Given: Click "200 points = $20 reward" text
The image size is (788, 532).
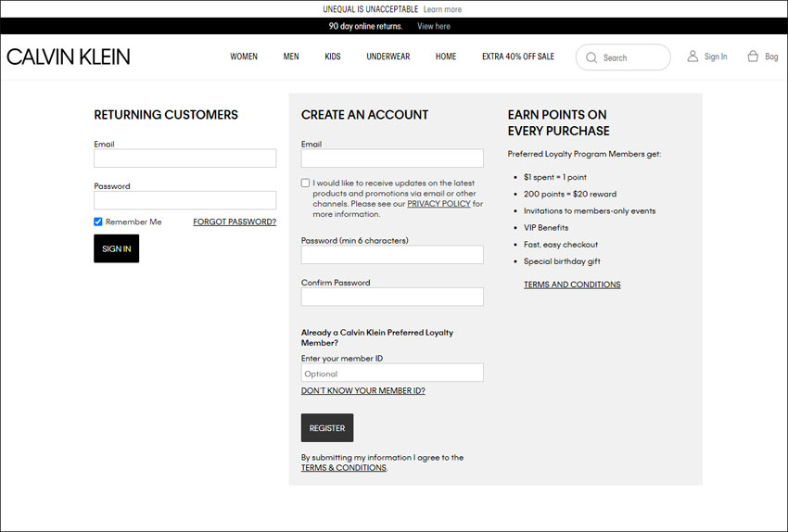Looking at the screenshot, I should pyautogui.click(x=570, y=194).
